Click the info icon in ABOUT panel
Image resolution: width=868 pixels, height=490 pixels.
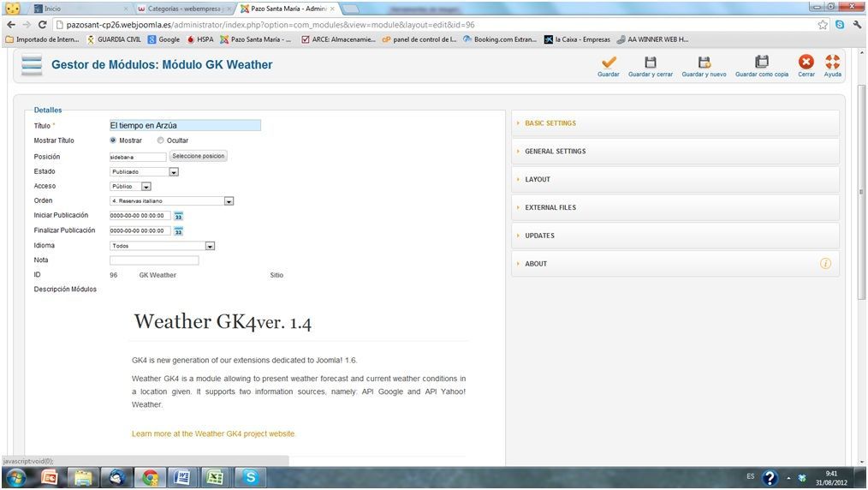(x=825, y=264)
